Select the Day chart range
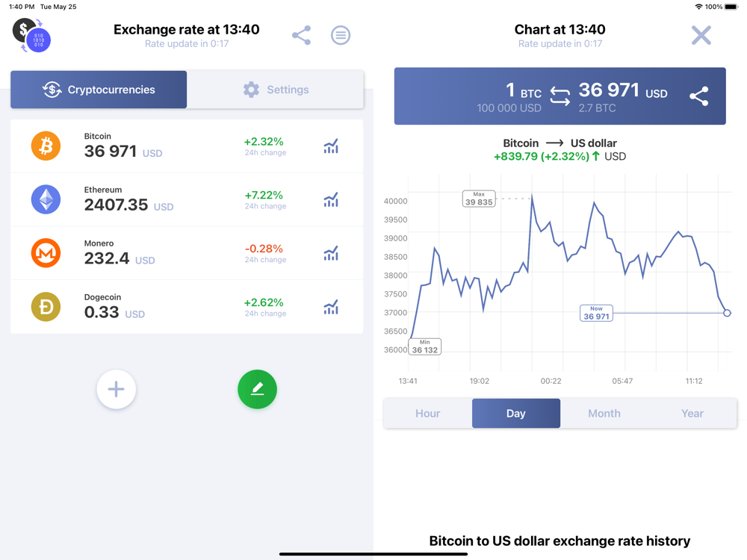This screenshot has width=747, height=560. pyautogui.click(x=516, y=414)
